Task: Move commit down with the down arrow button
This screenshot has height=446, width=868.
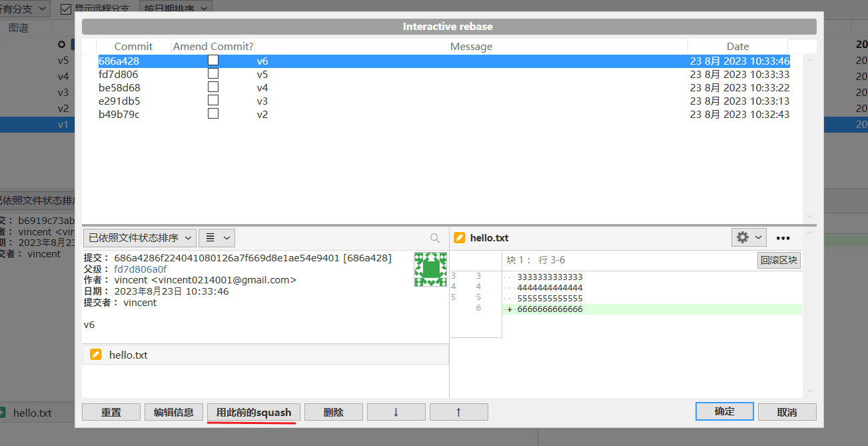Action: point(396,412)
